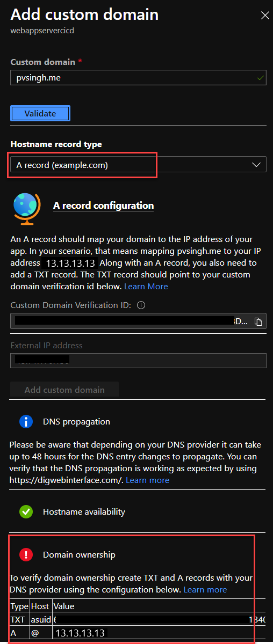
Task: Expand the dropdown chevron for record type
Action: [x=257, y=165]
